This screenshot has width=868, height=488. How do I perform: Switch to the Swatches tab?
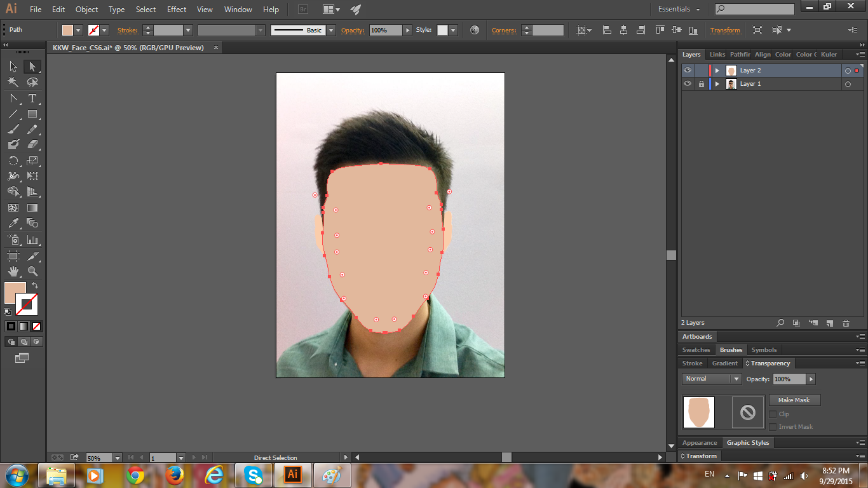tap(696, 350)
